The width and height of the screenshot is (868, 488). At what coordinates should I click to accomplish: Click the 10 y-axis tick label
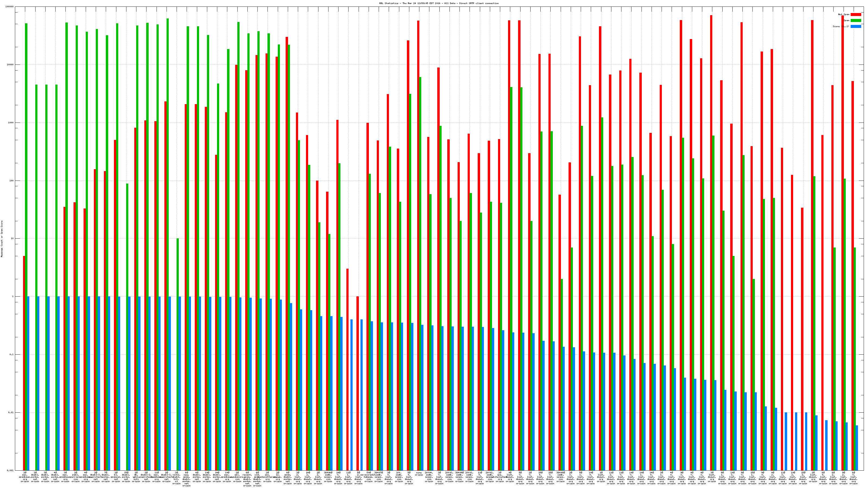tap(12, 239)
